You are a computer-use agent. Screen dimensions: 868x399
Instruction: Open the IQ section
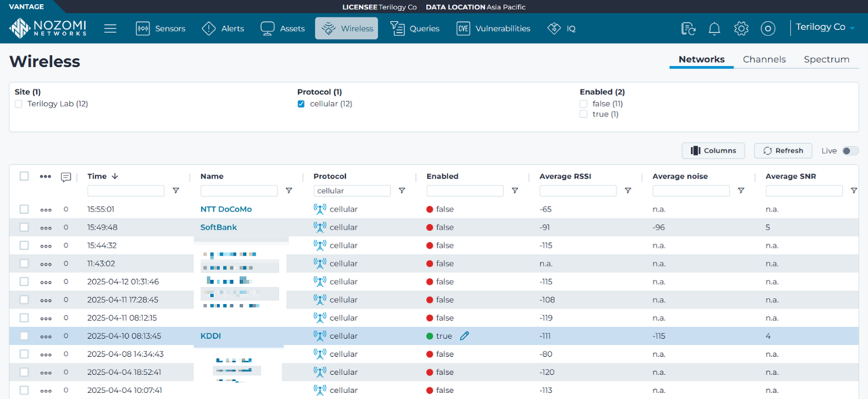click(561, 29)
